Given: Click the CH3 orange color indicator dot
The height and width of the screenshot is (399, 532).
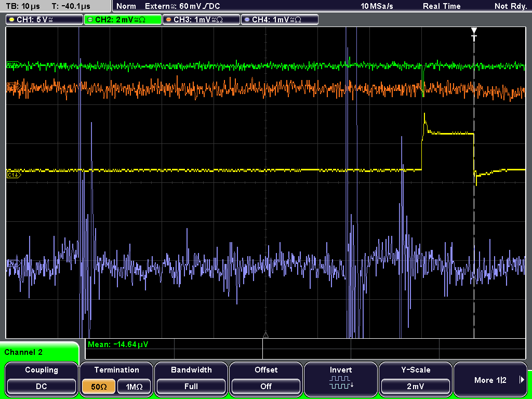Looking at the screenshot, I should coord(168,20).
